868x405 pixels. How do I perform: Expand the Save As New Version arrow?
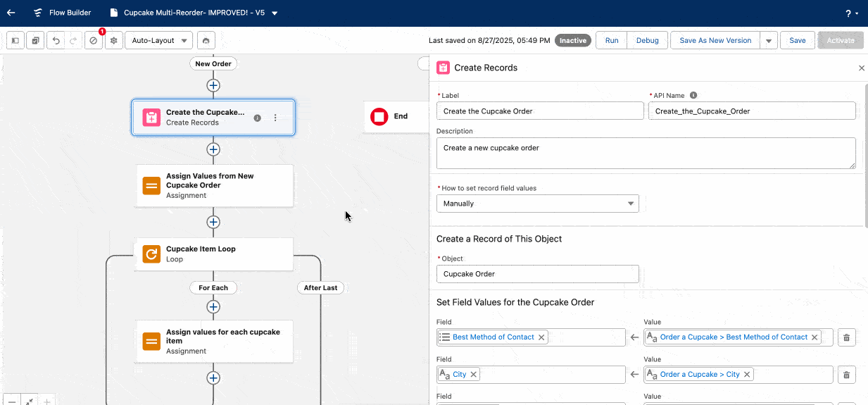769,41
